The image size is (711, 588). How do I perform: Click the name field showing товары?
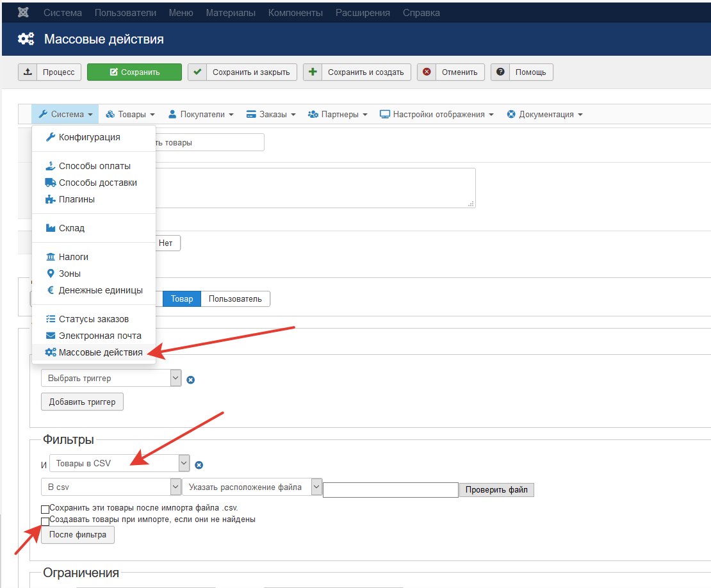[209, 142]
